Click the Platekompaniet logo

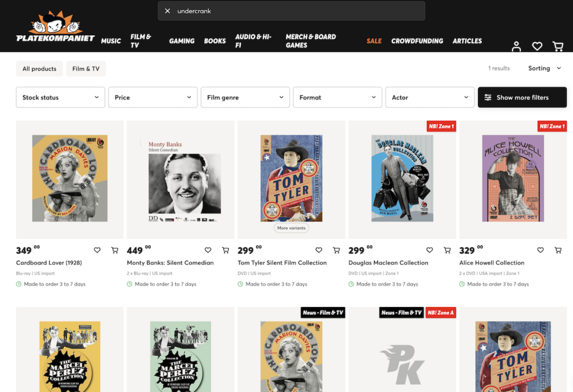[55, 26]
